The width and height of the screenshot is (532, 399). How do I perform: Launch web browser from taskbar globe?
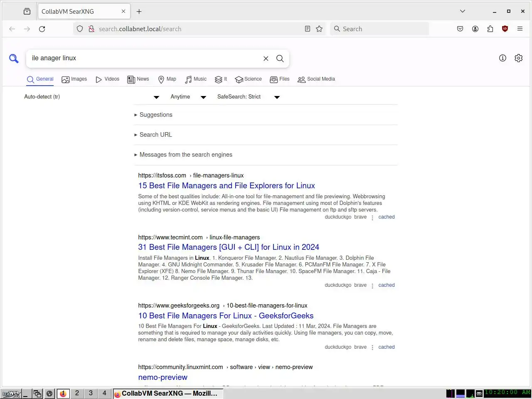tap(49, 394)
